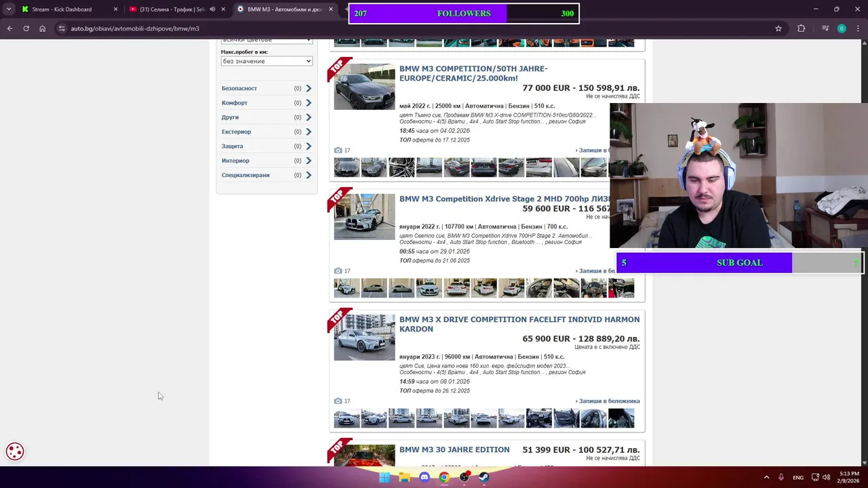Open the main photo of the red 30 JAHRE EDITION M3

pyautogui.click(x=364, y=455)
